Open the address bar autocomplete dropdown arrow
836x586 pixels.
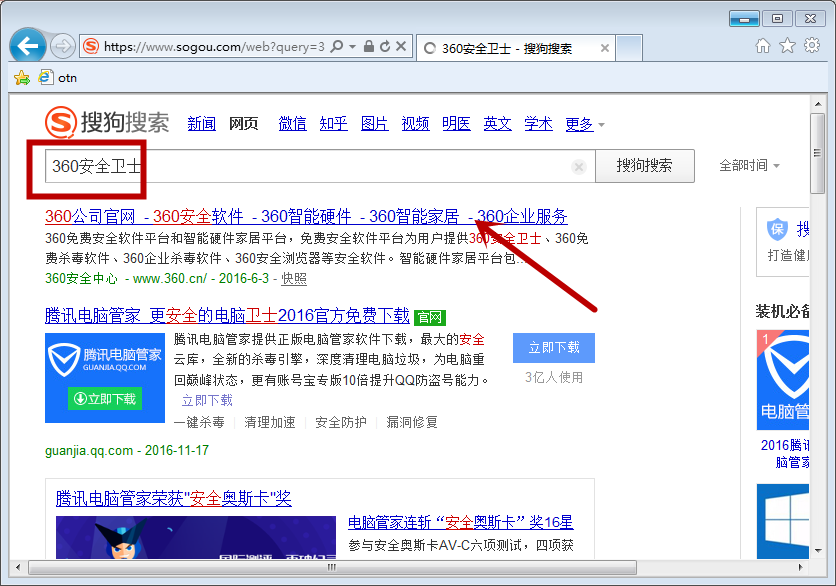click(352, 47)
